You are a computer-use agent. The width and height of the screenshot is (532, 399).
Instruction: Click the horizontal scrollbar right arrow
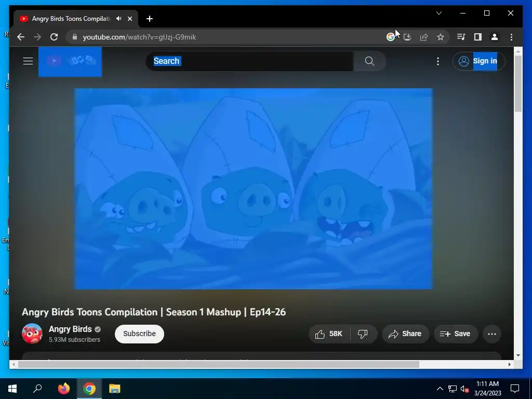[510, 364]
